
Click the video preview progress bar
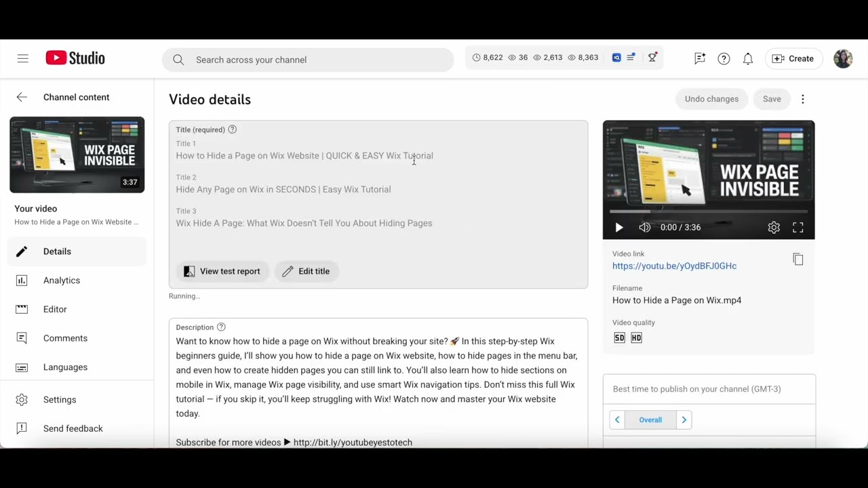coord(709,212)
